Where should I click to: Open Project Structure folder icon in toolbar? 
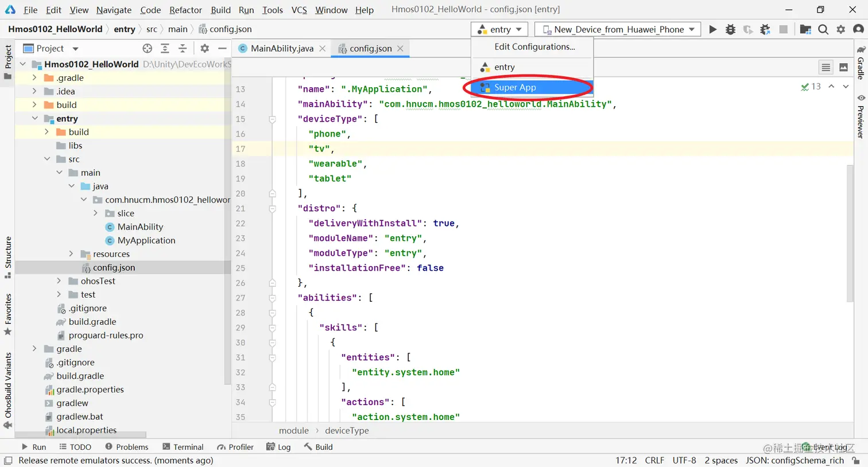coord(805,29)
